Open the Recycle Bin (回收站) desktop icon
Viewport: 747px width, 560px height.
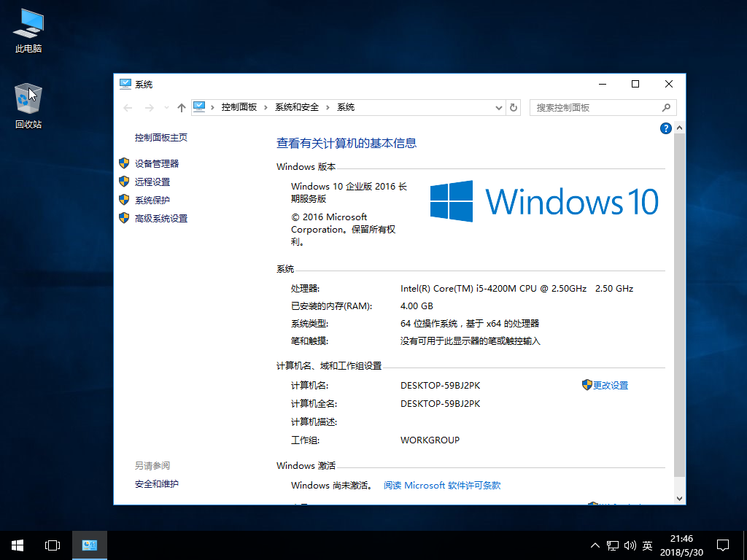click(x=28, y=106)
